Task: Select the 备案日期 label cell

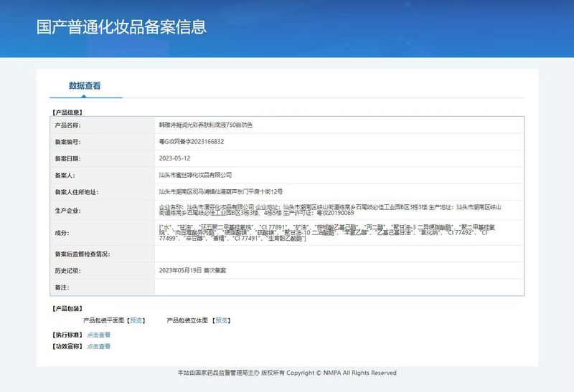Action: [x=103, y=158]
